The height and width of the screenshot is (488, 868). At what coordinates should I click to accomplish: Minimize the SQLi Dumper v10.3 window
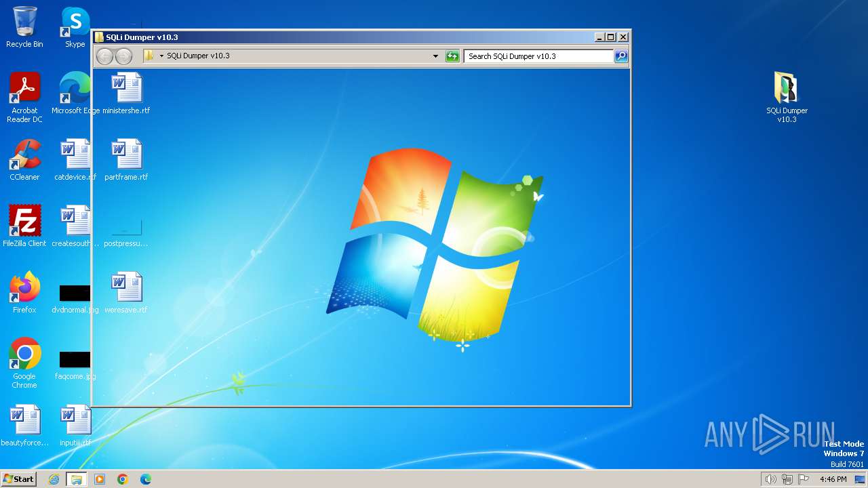click(599, 37)
